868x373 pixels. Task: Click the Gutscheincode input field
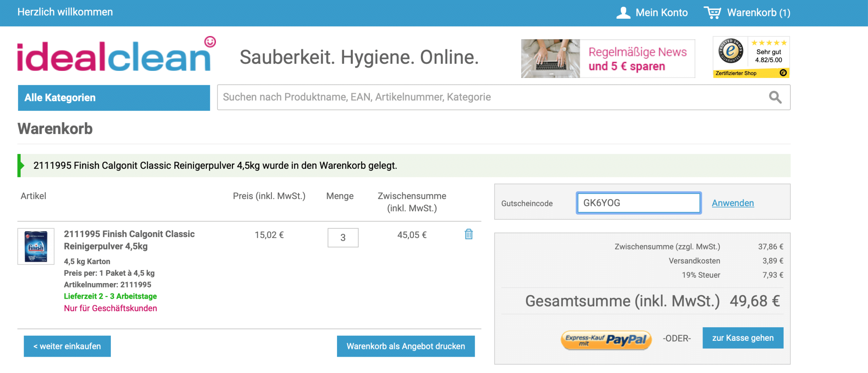(639, 203)
